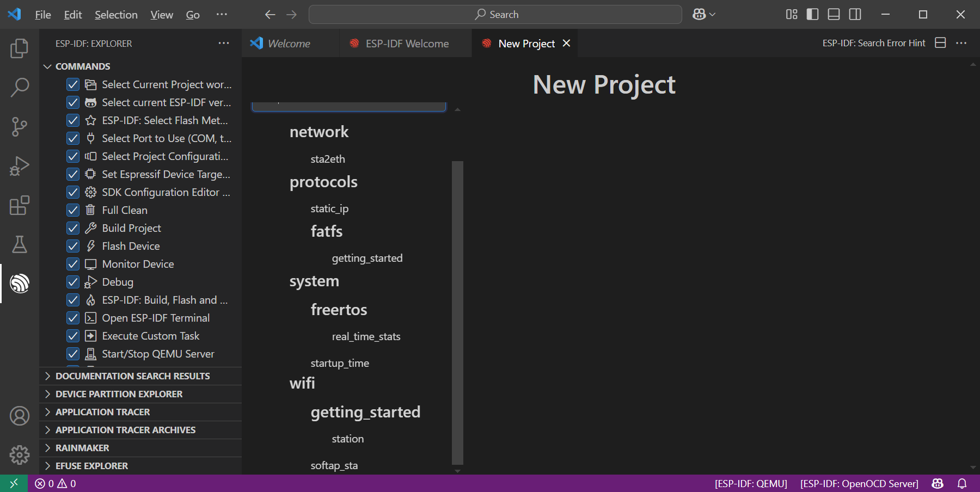Viewport: 980px width, 492px height.
Task: Select the station wifi template
Action: tap(348, 439)
